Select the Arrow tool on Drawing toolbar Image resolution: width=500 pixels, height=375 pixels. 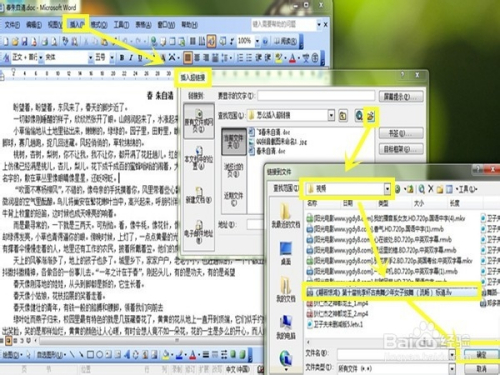(81, 354)
